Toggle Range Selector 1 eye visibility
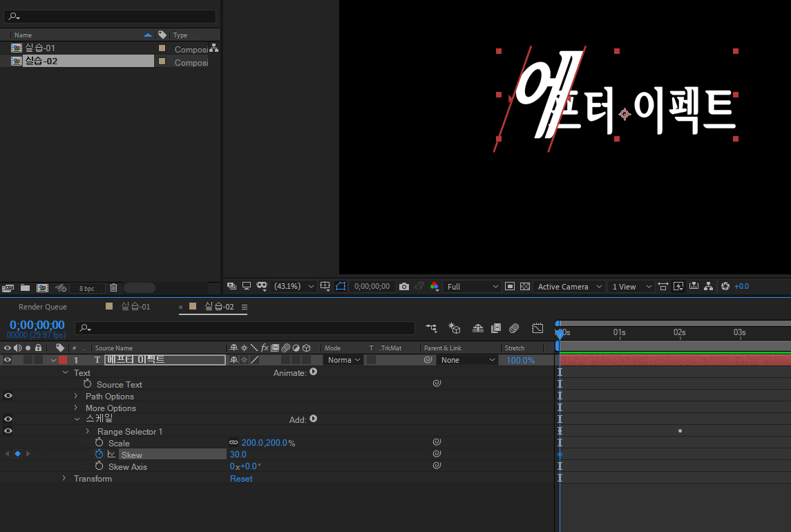The height and width of the screenshot is (532, 791). coord(8,431)
